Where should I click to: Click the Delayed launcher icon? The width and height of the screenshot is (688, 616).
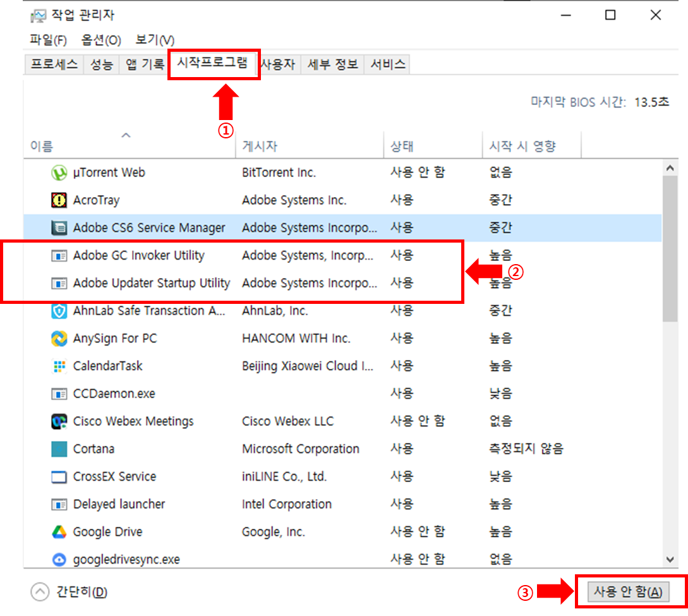(x=59, y=504)
